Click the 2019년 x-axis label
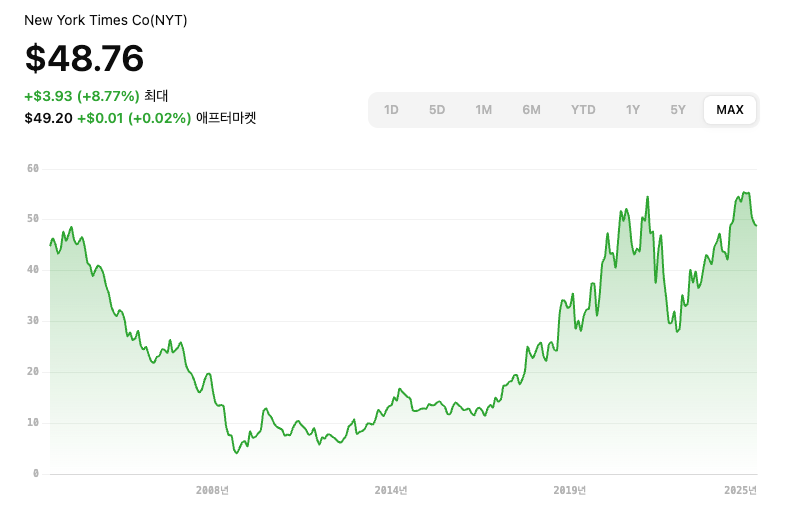Screen dimensions: 785x513 tap(570, 490)
